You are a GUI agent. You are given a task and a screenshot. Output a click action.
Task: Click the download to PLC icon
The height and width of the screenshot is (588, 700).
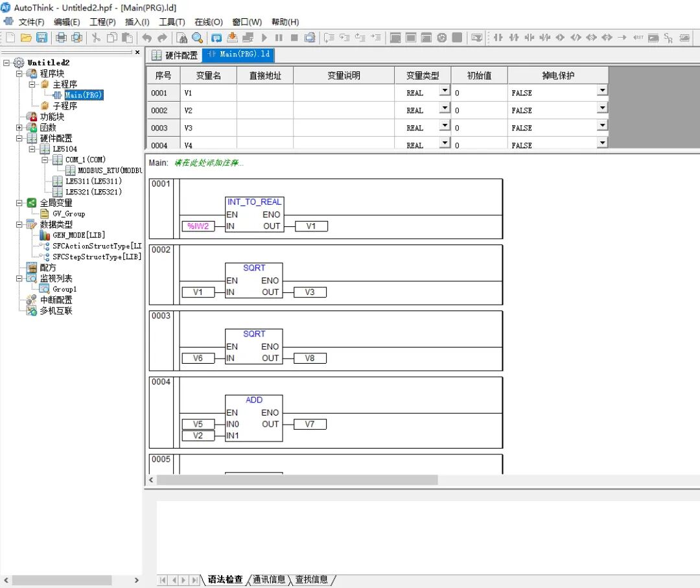point(232,38)
